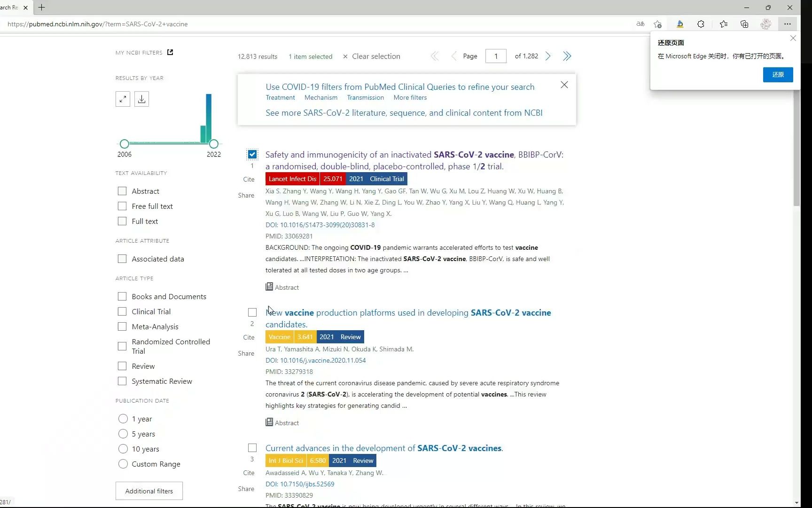The height and width of the screenshot is (508, 812).
Task: Open the Favorites list icon
Action: (x=724, y=24)
